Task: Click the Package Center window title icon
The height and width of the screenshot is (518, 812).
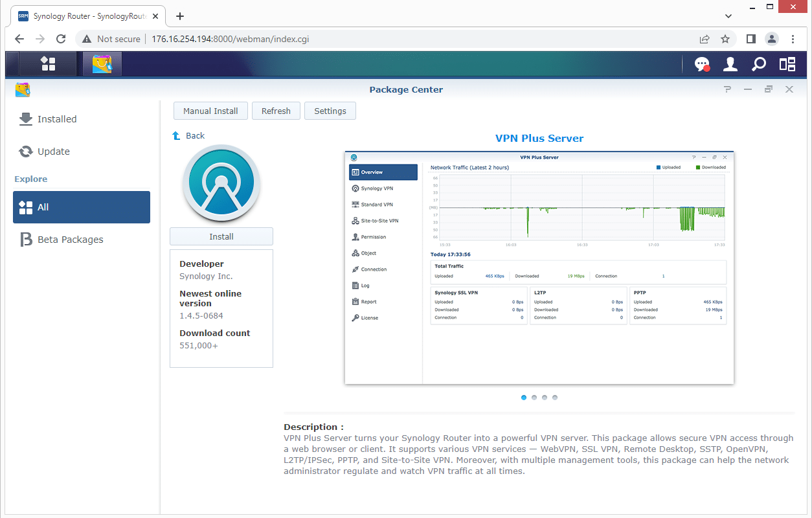Action: click(x=23, y=89)
